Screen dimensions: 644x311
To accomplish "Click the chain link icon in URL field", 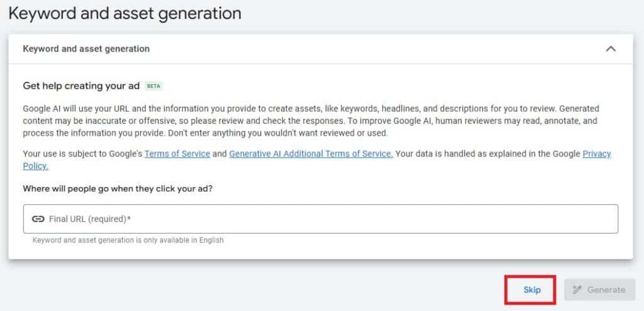I will point(38,219).
